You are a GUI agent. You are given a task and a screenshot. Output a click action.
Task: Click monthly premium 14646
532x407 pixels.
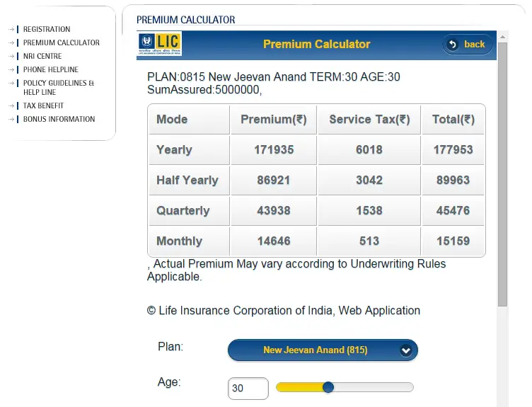(x=274, y=241)
